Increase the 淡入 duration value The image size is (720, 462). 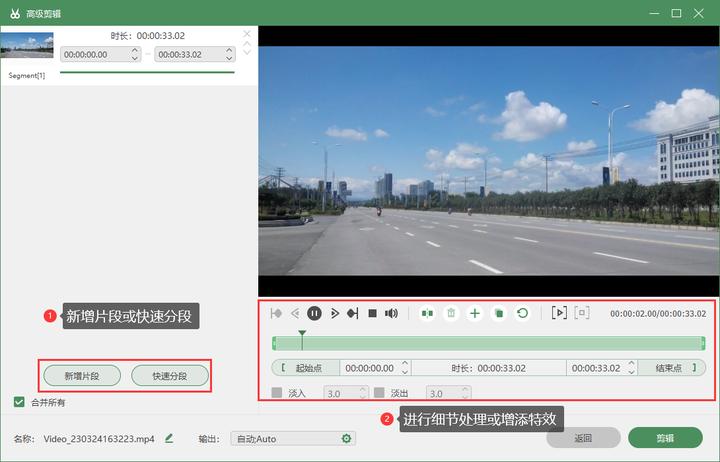point(363,389)
